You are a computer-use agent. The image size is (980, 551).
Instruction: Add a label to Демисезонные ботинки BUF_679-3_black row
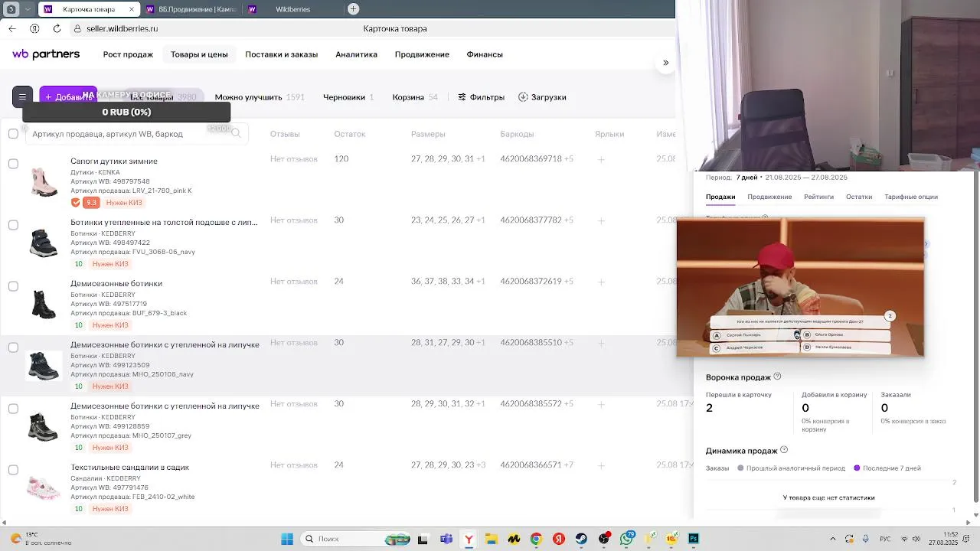pyautogui.click(x=602, y=282)
